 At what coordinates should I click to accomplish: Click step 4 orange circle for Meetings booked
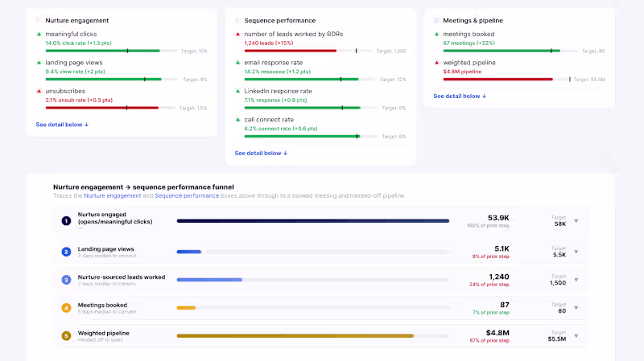pos(66,308)
